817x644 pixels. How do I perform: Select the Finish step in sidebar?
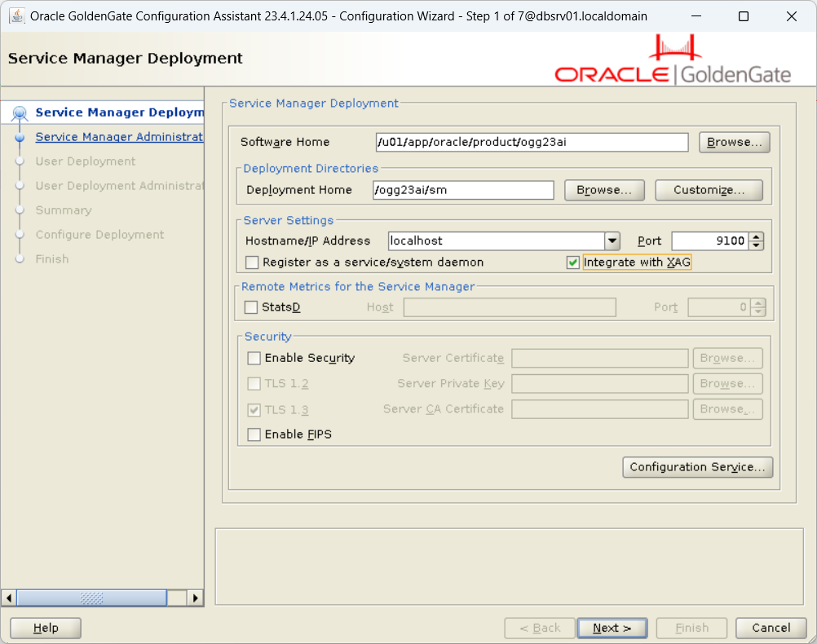click(x=52, y=259)
